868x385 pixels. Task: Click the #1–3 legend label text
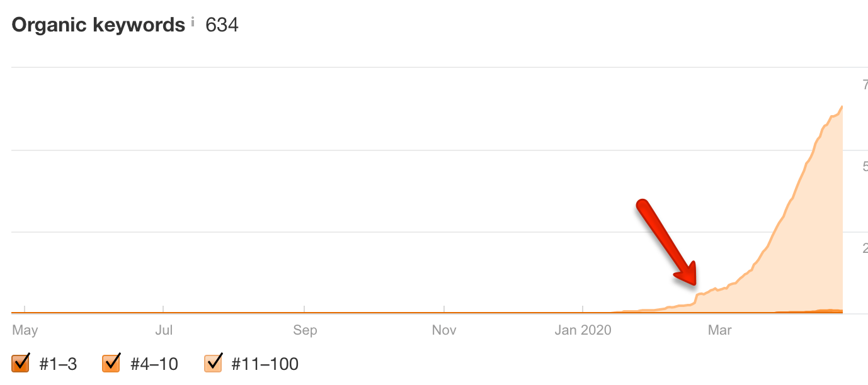58,364
